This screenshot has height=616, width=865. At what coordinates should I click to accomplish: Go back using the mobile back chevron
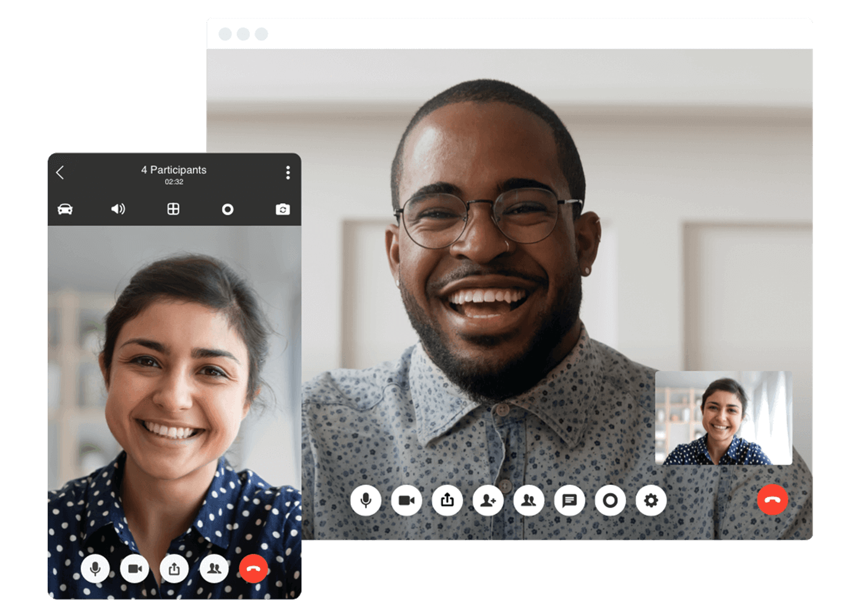(60, 173)
